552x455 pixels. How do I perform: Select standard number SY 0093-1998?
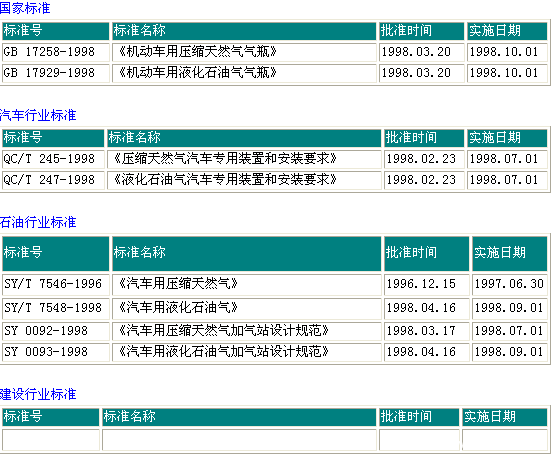click(46, 352)
